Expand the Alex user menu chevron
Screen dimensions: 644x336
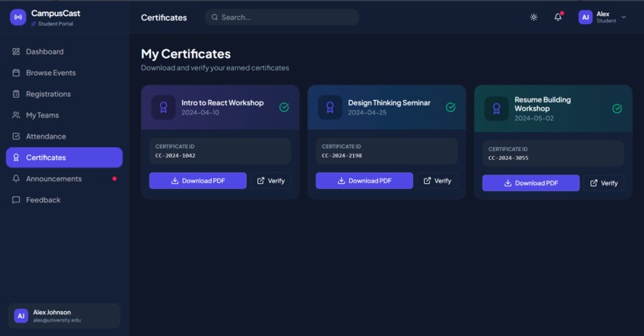[x=623, y=18]
